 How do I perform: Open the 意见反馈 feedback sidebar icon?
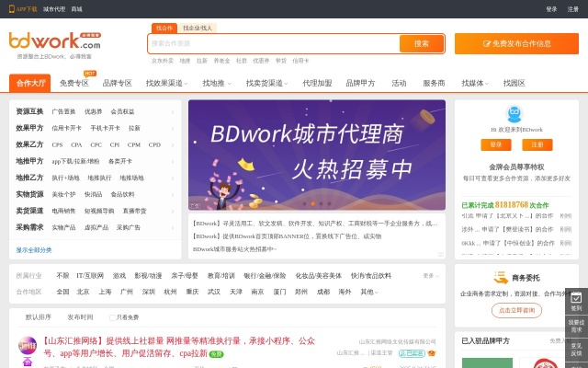click(x=576, y=350)
